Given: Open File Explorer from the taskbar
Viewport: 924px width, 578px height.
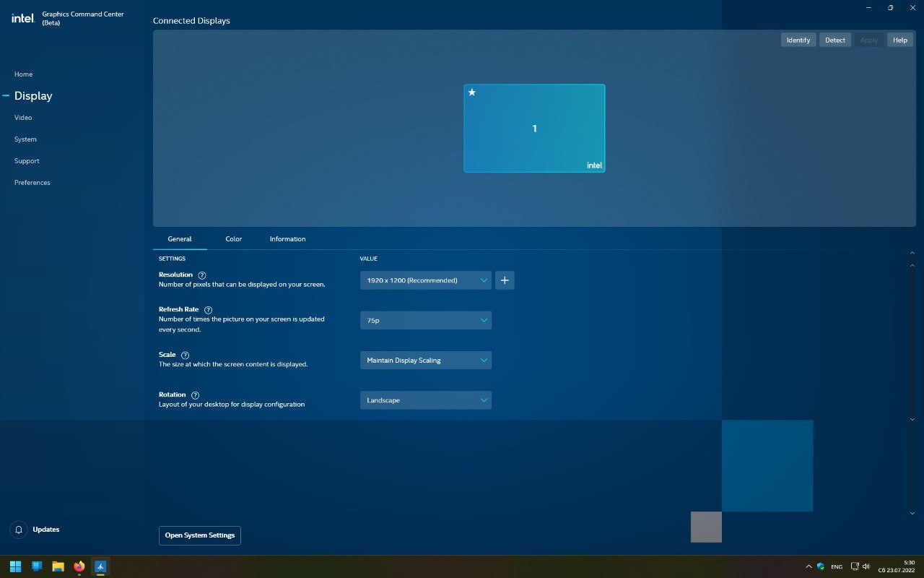Looking at the screenshot, I should 58,566.
